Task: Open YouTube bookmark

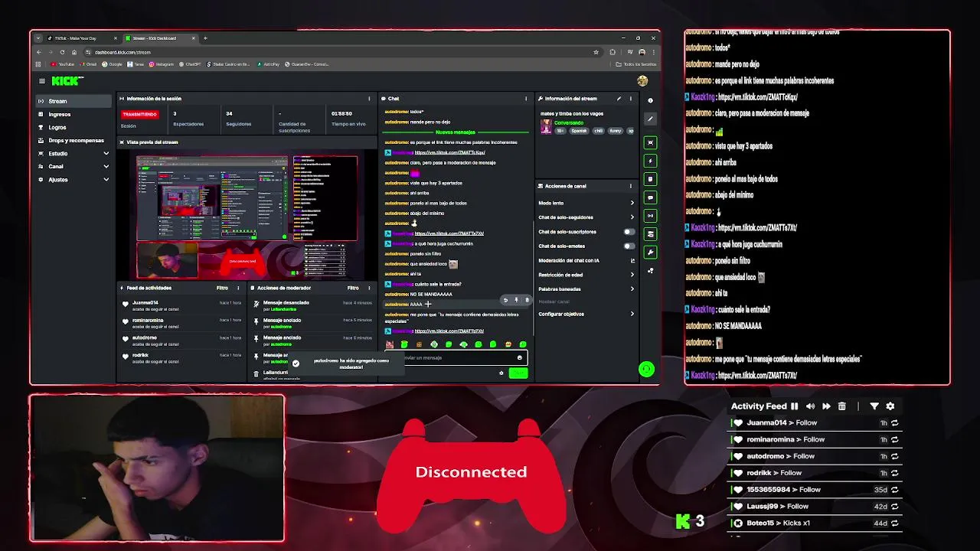Action: (x=63, y=64)
